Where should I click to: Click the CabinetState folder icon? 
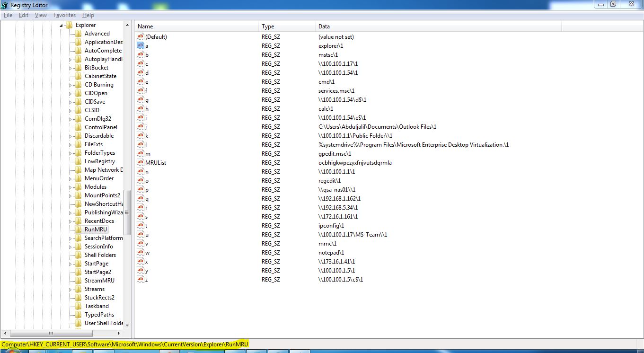coord(78,76)
